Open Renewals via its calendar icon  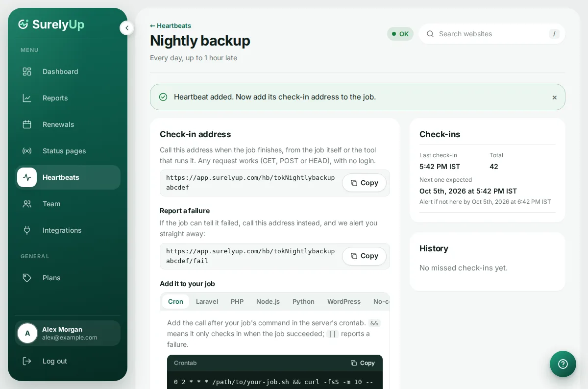coord(27,124)
